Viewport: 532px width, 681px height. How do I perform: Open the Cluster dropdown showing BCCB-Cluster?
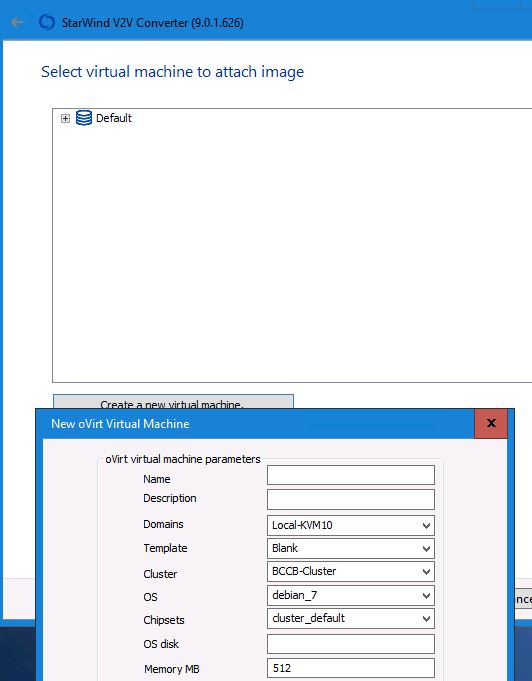(350, 572)
